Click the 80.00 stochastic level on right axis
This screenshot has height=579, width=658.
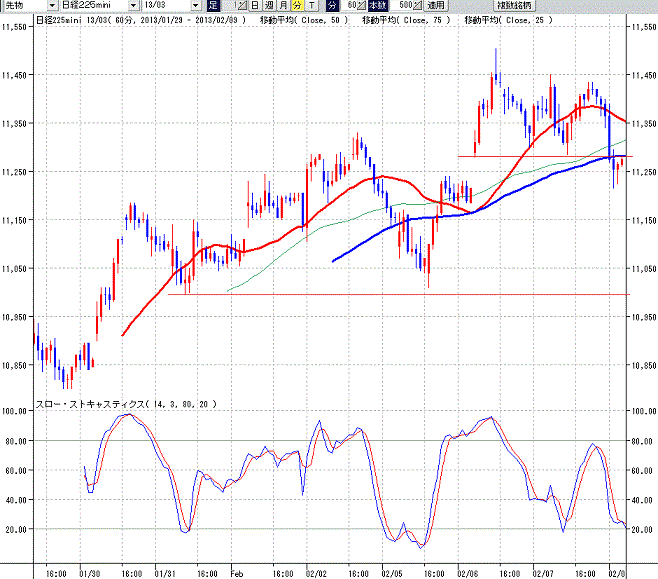point(642,441)
